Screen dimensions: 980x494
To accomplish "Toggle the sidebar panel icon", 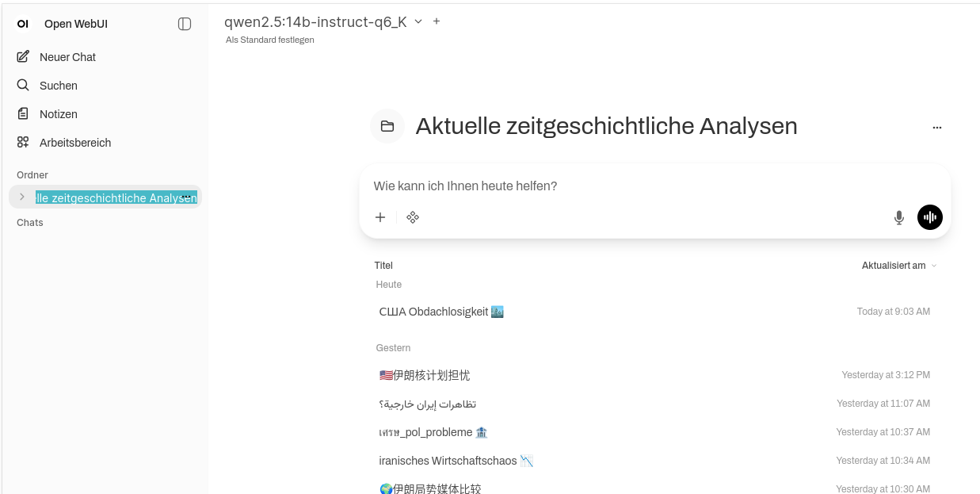I will (x=185, y=24).
